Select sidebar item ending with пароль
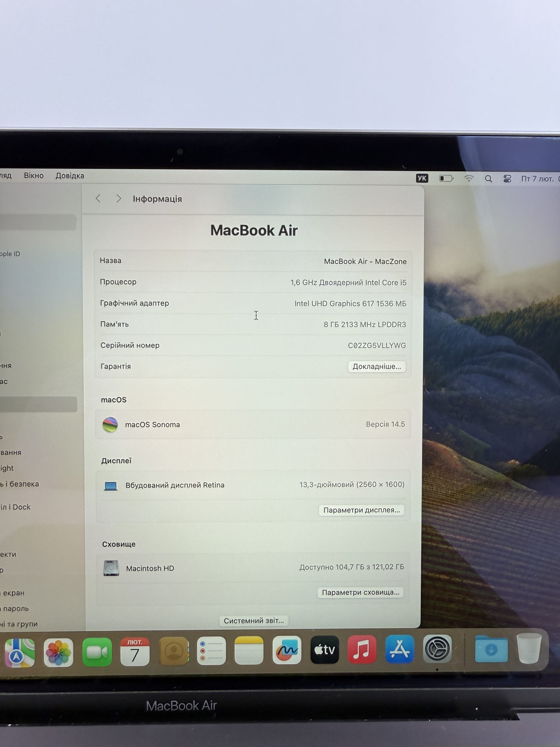The image size is (560, 747). click(x=15, y=608)
